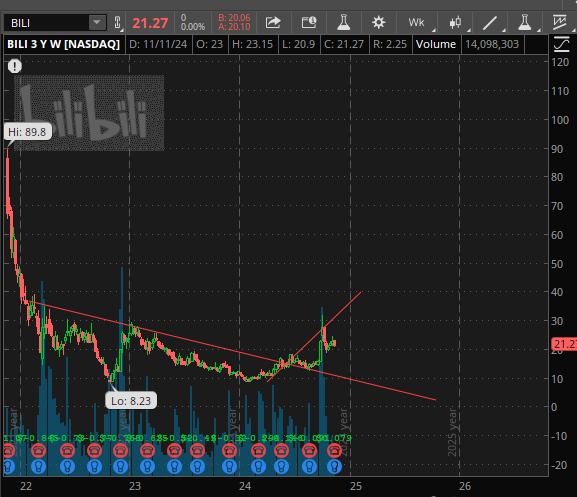Click the open readout O: 23
The image size is (577, 497).
(x=210, y=44)
